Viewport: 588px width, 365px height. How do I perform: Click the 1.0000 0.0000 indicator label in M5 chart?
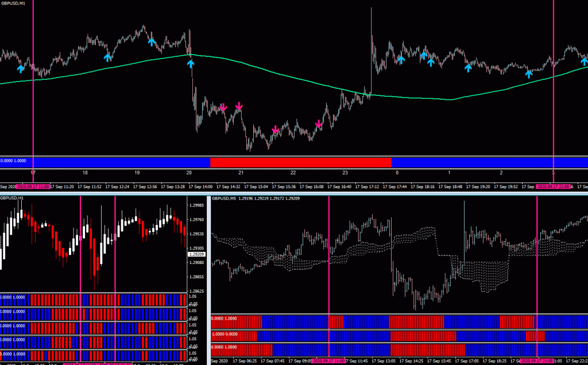(x=225, y=334)
